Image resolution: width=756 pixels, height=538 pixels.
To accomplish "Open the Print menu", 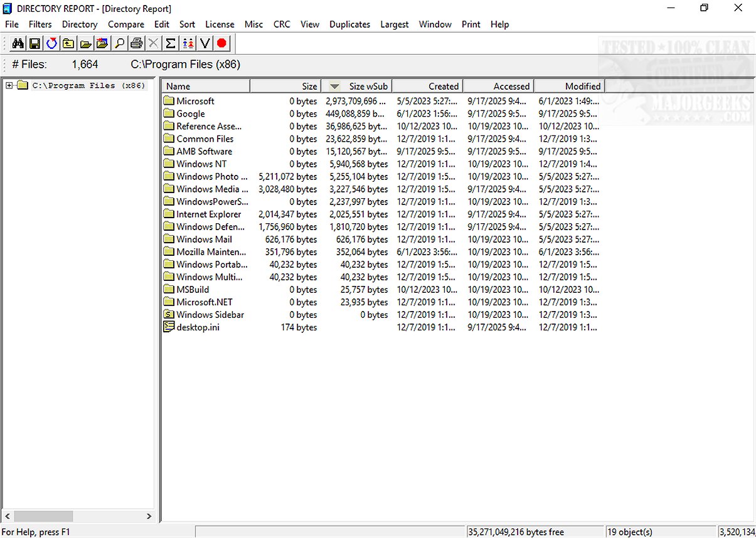I will coord(471,24).
